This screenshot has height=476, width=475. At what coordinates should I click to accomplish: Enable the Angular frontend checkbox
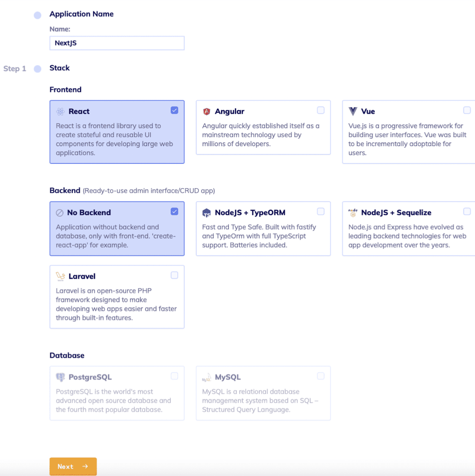coord(321,110)
